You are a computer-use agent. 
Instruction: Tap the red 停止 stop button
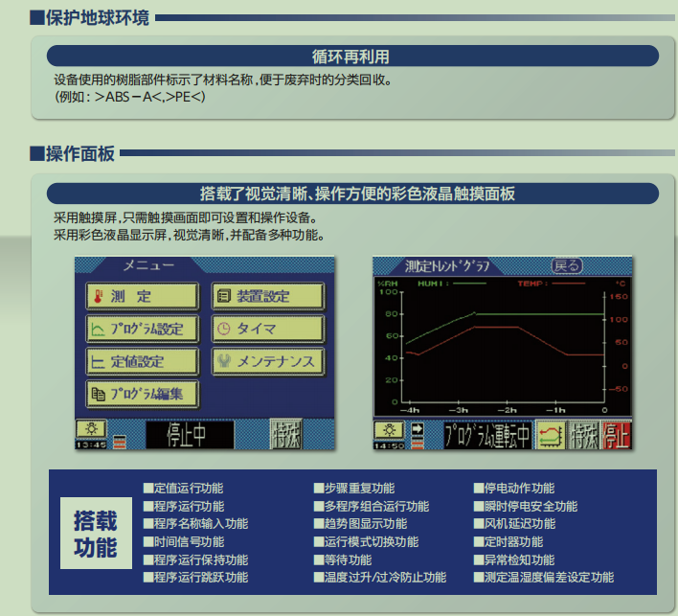(x=617, y=435)
